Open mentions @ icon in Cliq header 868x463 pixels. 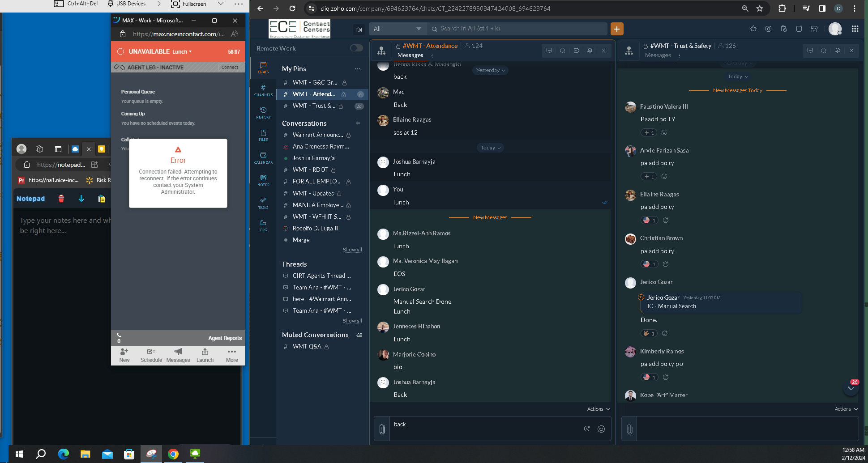tap(769, 29)
